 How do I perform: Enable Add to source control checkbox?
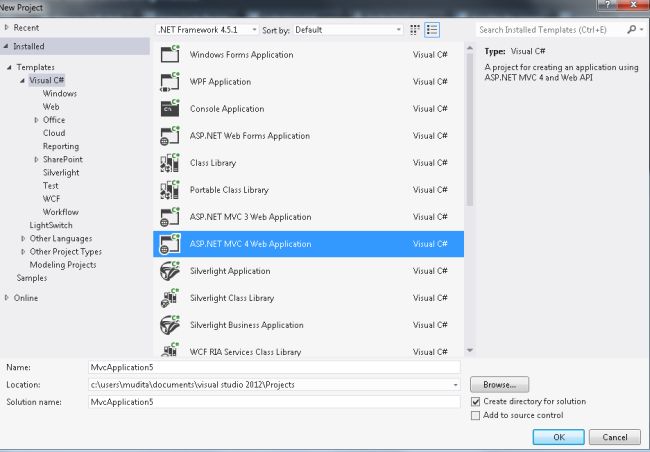[475, 415]
